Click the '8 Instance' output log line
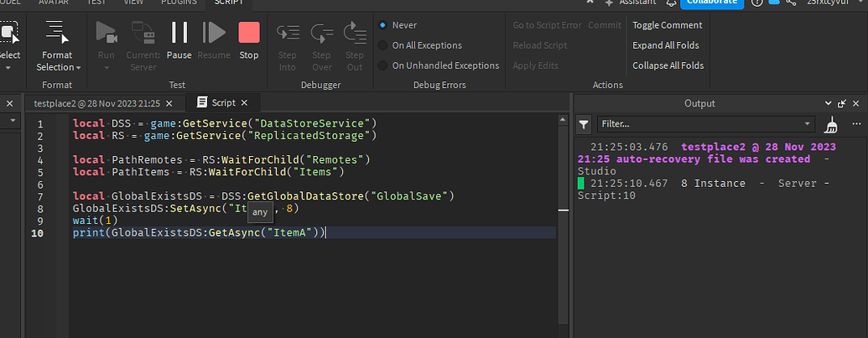This screenshot has width=868, height=338. (x=703, y=190)
